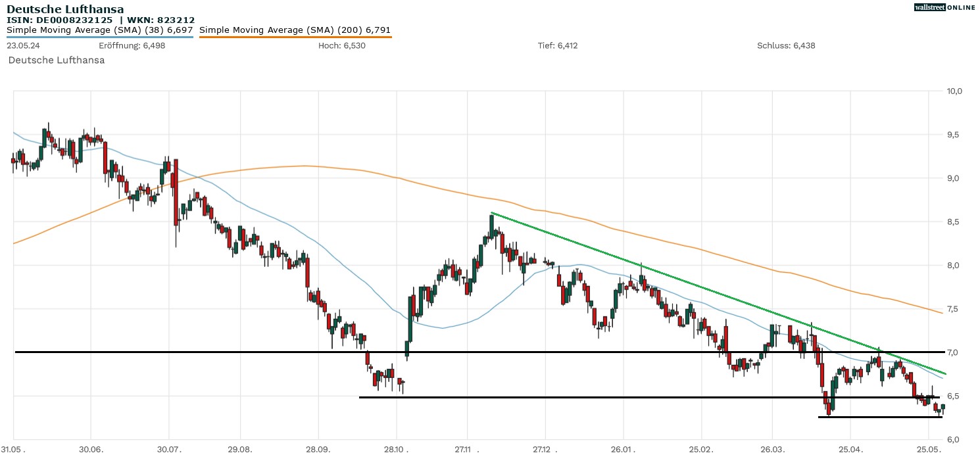Click the orange SMA 200 legend line

295,37
